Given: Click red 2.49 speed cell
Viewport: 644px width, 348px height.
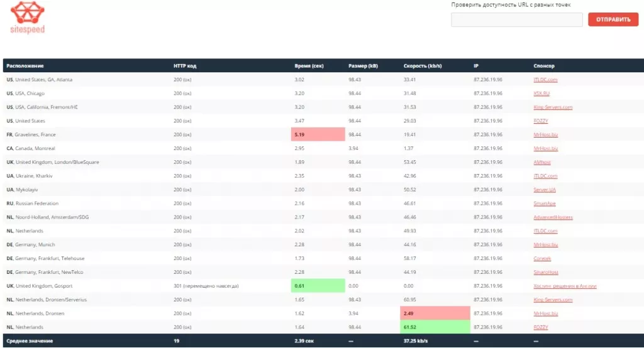Looking at the screenshot, I should pyautogui.click(x=435, y=313).
